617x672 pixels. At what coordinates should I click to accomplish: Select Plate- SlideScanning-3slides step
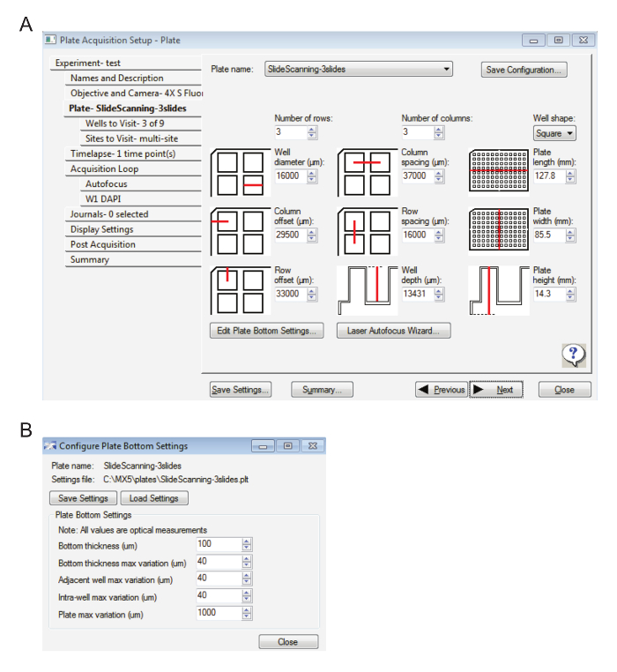click(132, 108)
